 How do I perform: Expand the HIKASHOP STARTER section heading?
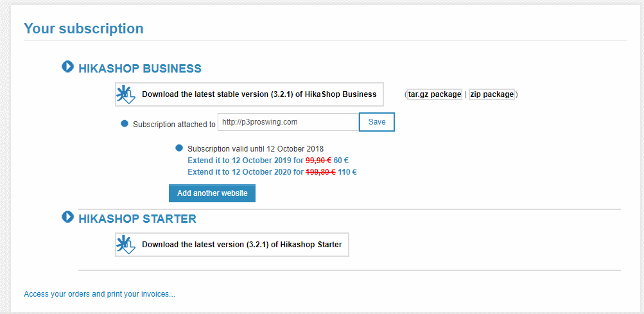pos(137,219)
